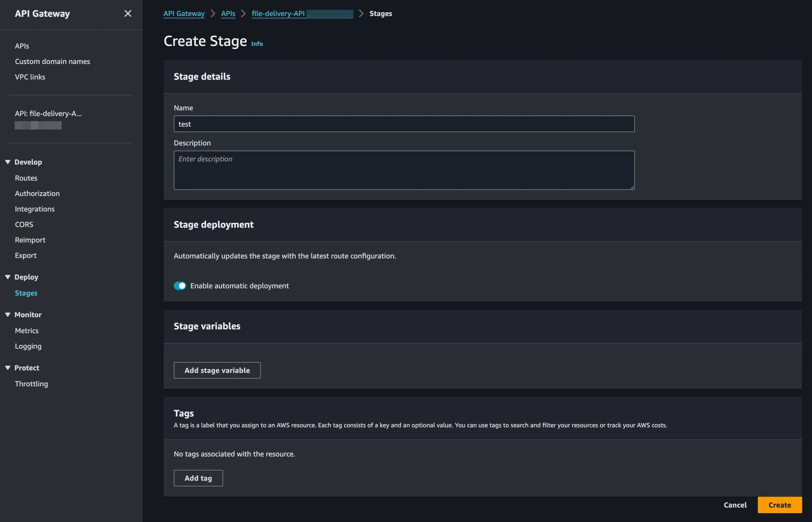Open Custom domain names

pyautogui.click(x=52, y=61)
